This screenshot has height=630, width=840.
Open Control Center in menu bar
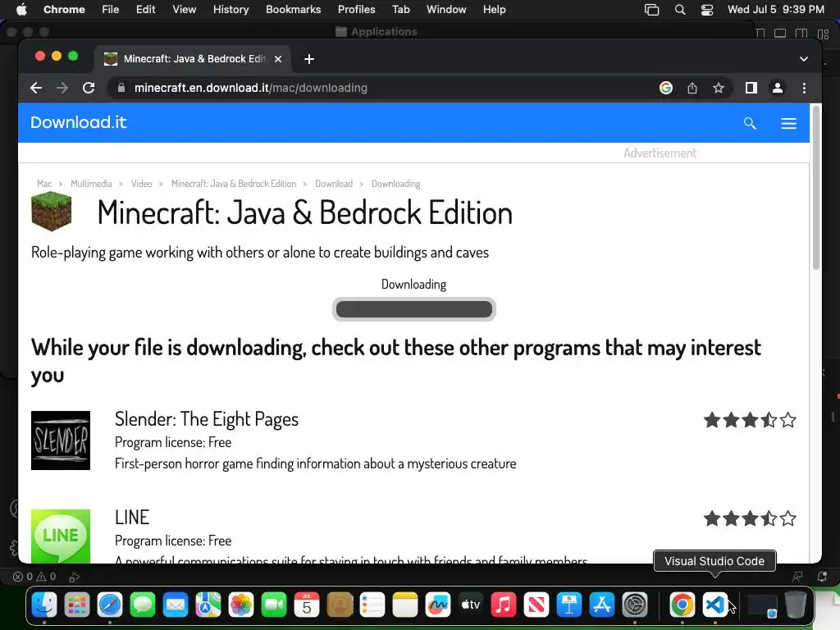point(707,10)
